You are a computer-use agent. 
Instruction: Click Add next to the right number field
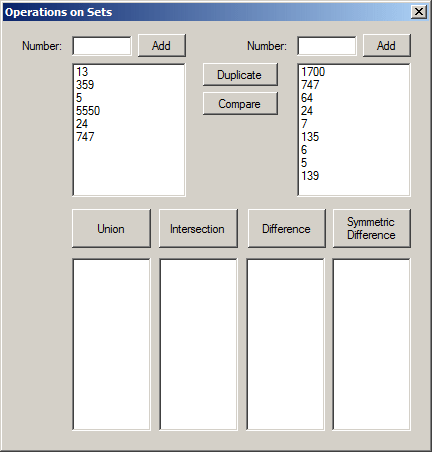point(387,45)
